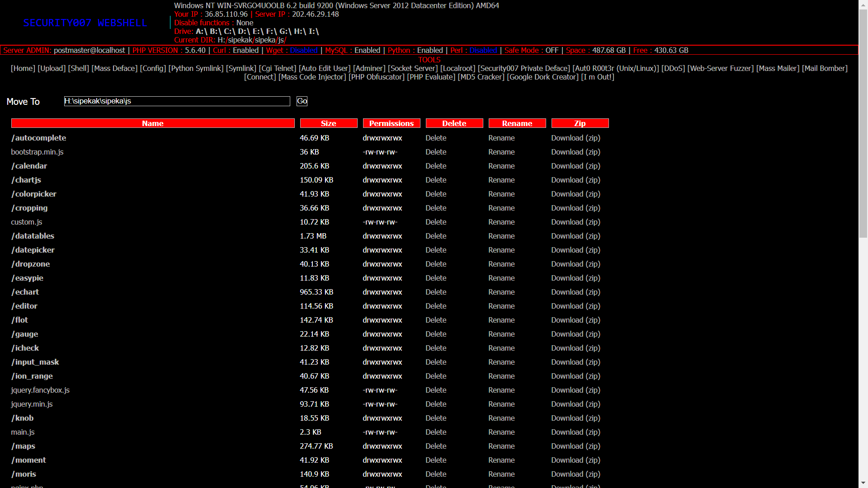The height and width of the screenshot is (488, 868).
Task: Open the [Connect] tool
Action: pos(260,77)
